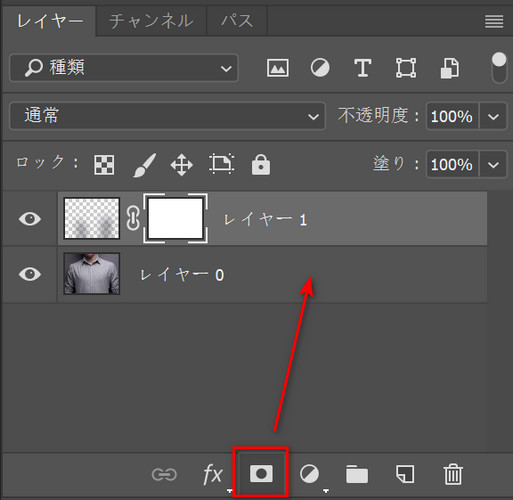Open the 種類 filter type dropdown
This screenshot has height=500, width=513.
tap(124, 68)
